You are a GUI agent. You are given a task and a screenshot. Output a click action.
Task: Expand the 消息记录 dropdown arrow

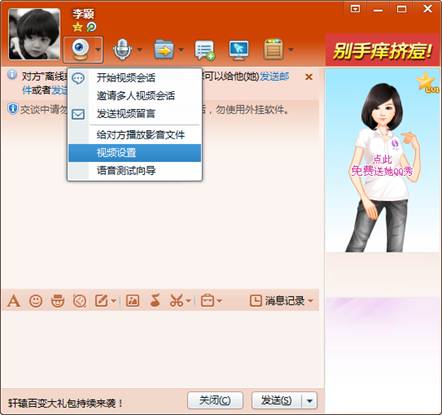click(x=311, y=301)
